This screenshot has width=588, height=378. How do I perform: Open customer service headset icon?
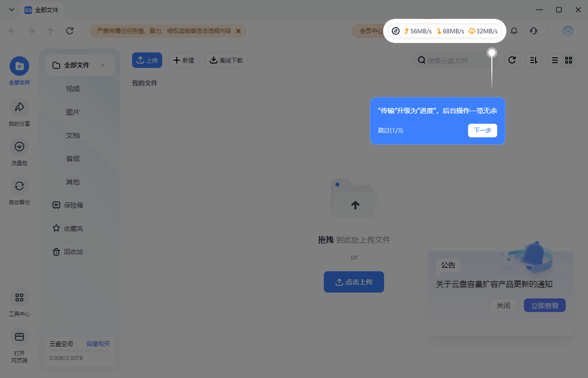(534, 31)
